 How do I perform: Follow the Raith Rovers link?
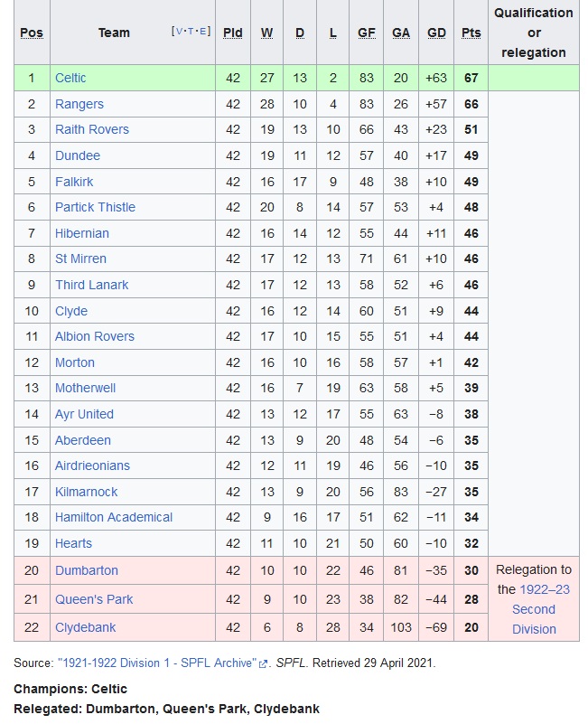[x=92, y=130]
